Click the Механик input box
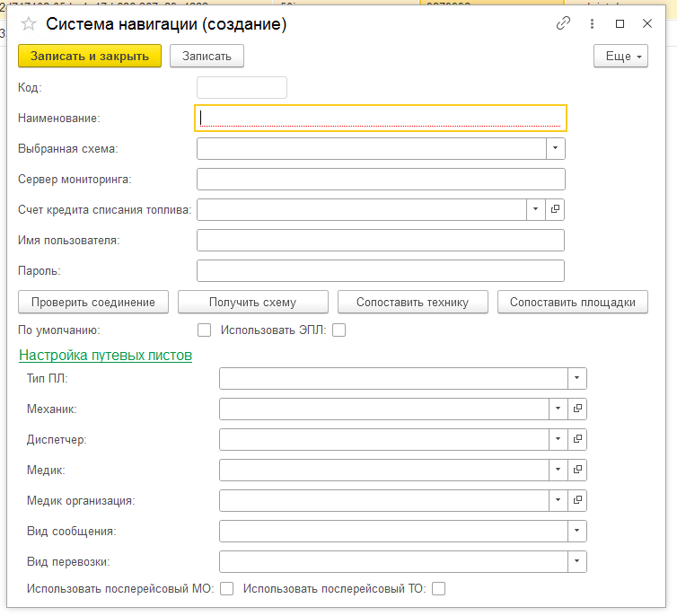The image size is (677, 616). pyautogui.click(x=384, y=409)
